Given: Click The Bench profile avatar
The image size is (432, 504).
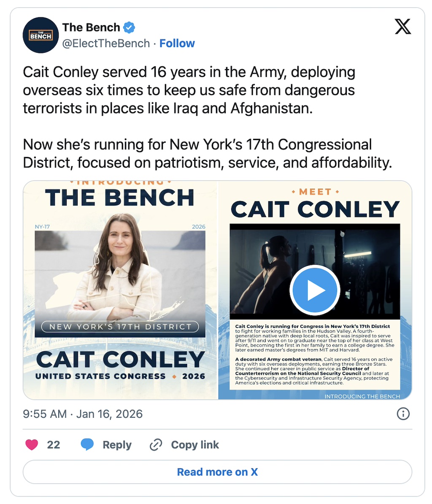Looking at the screenshot, I should tap(40, 35).
